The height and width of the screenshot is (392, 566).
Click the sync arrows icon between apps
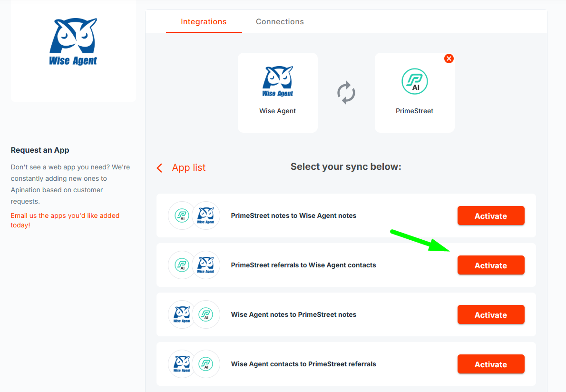tap(346, 93)
